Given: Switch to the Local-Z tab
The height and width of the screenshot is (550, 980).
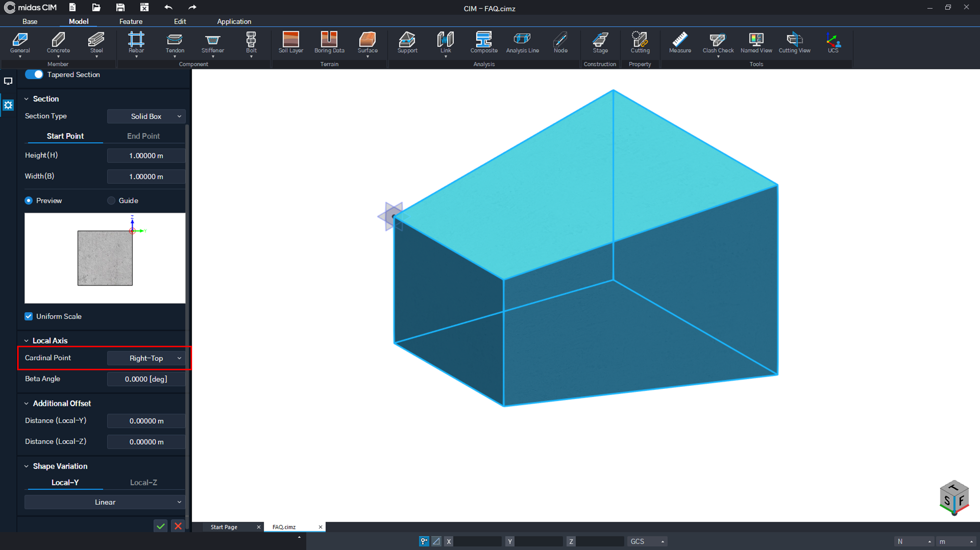Looking at the screenshot, I should 144,482.
